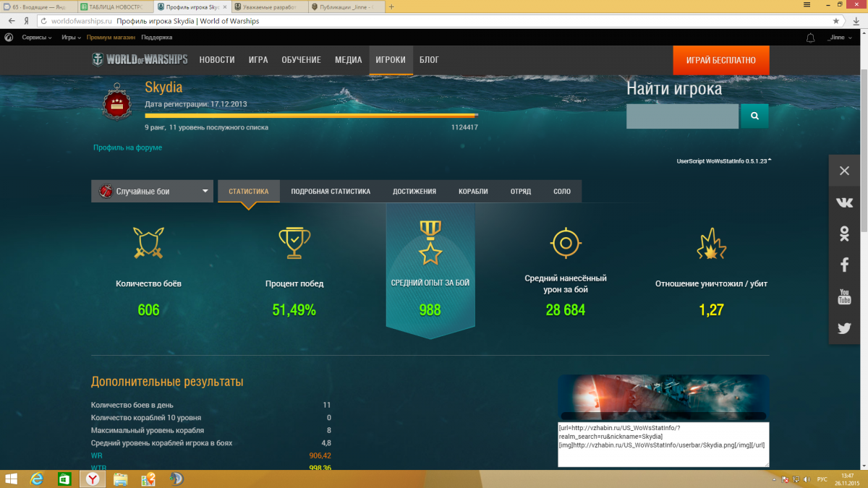Switch to the 'ПОДРОБНАЯ СТАТИСТИКА' tab
868x488 pixels.
click(331, 192)
